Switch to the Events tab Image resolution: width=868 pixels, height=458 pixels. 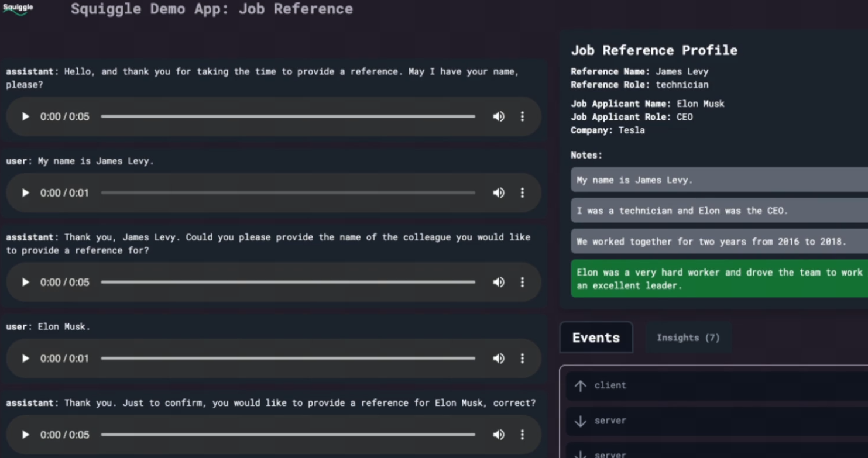coord(596,338)
